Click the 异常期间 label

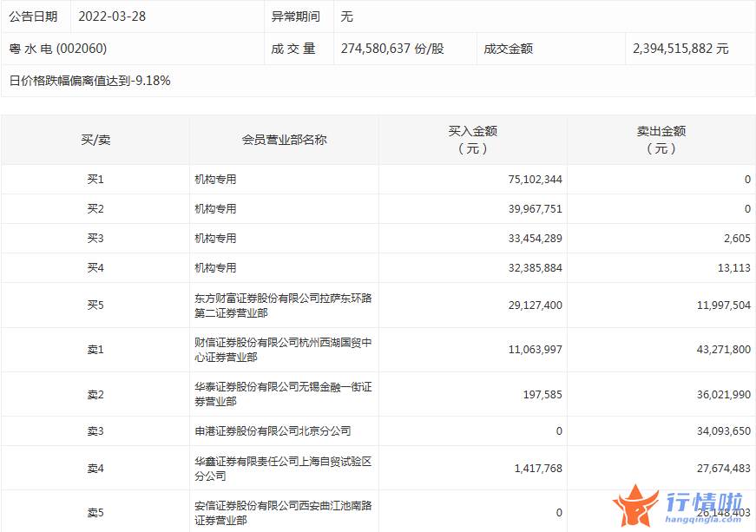point(296,16)
